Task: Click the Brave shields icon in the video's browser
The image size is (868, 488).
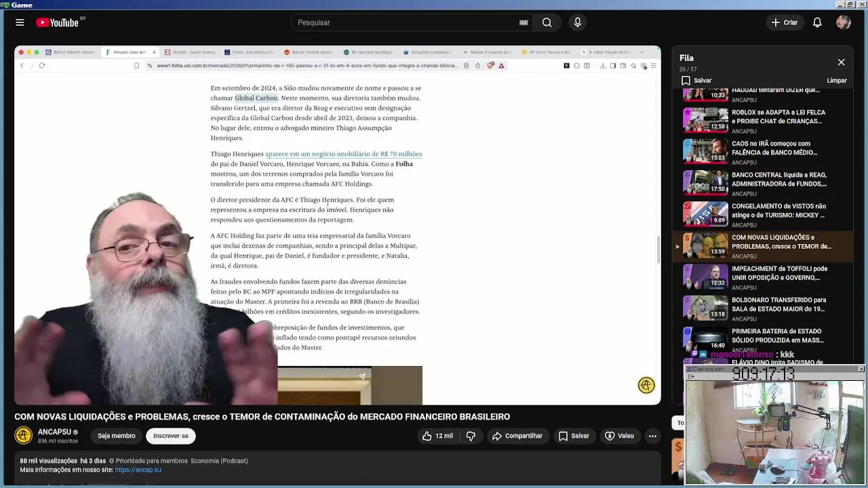Action: [x=490, y=66]
